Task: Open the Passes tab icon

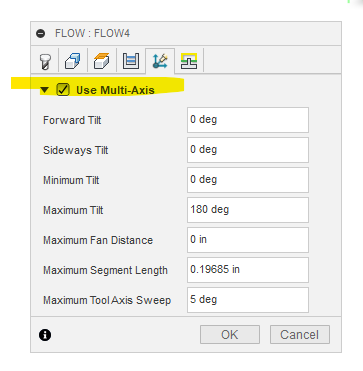Action: (x=131, y=61)
